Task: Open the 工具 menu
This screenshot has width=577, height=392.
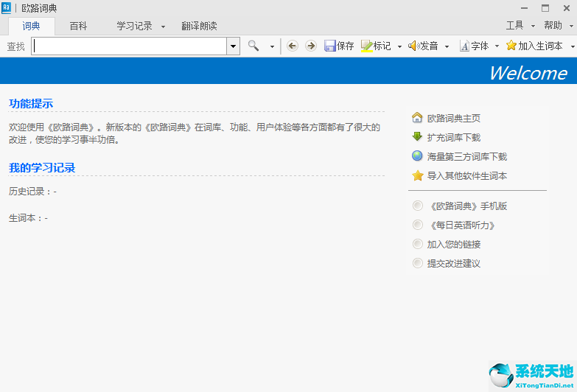Action: (514, 25)
